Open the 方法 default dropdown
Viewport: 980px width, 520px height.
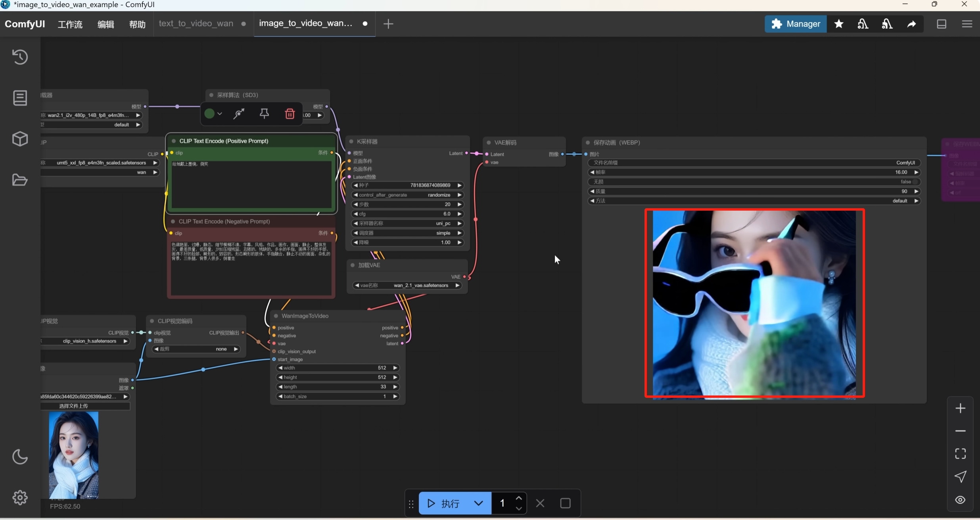point(754,201)
